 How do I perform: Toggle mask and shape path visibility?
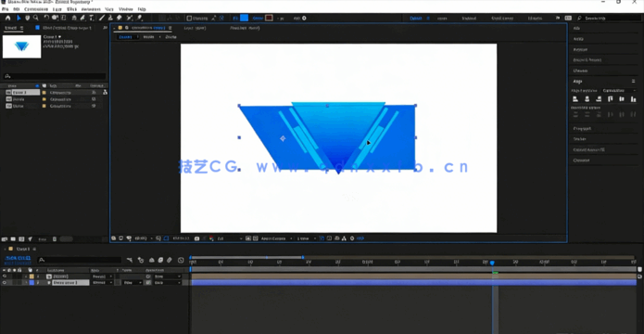166,238
